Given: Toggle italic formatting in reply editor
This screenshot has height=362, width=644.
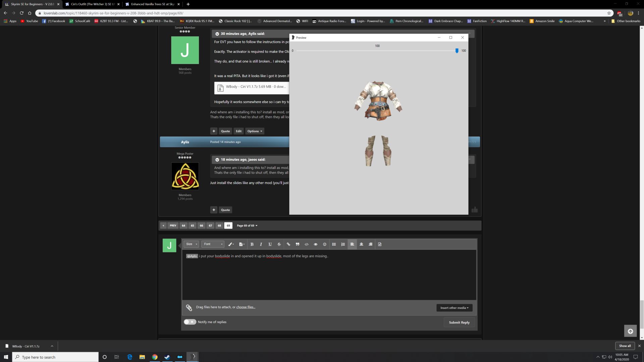Looking at the screenshot, I should pos(261,244).
